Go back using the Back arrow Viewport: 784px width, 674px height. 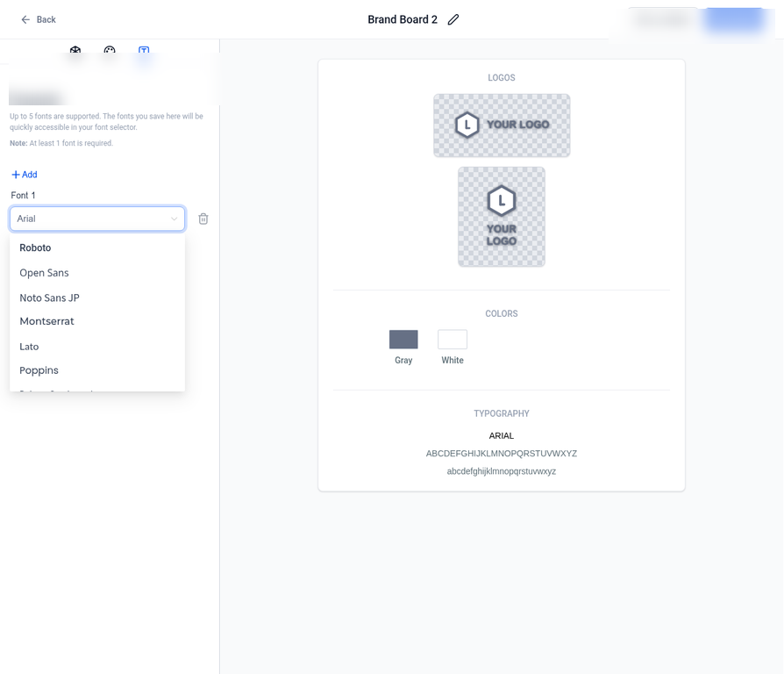coord(38,19)
